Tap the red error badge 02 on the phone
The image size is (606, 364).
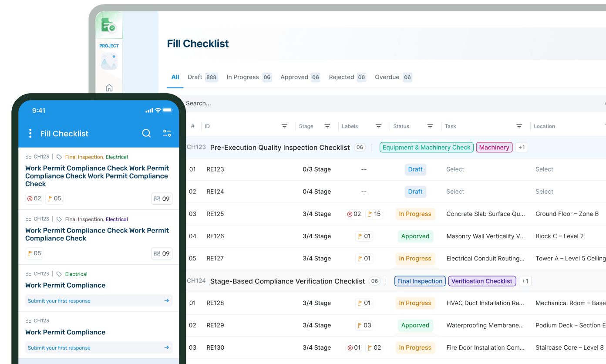34,199
